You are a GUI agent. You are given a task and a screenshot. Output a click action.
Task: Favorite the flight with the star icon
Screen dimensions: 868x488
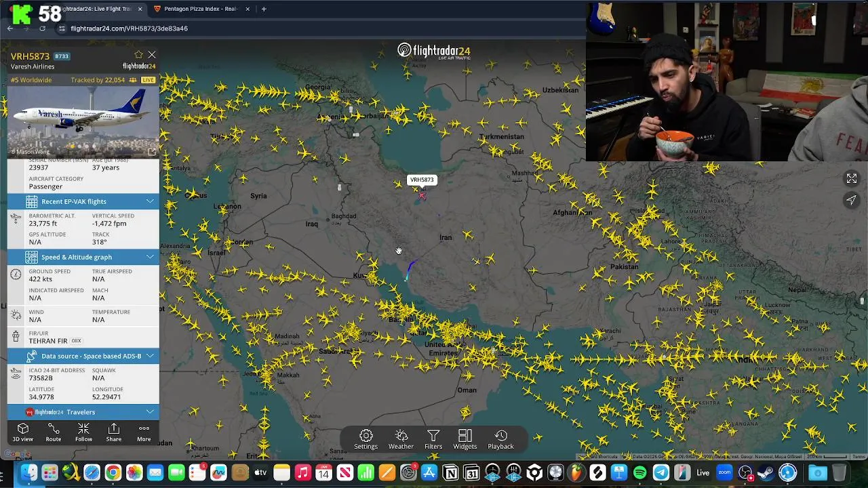tap(138, 55)
